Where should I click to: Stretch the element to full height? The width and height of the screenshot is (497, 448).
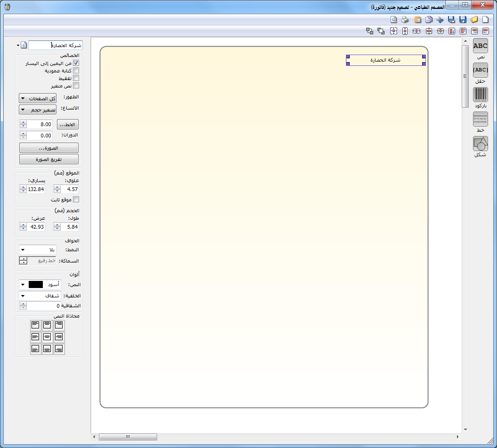[405, 31]
